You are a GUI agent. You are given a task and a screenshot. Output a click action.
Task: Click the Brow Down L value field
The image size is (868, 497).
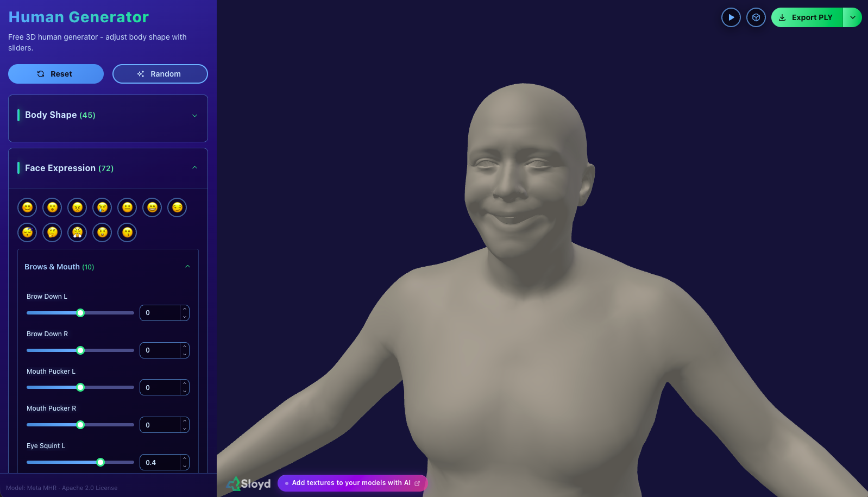[160, 313]
